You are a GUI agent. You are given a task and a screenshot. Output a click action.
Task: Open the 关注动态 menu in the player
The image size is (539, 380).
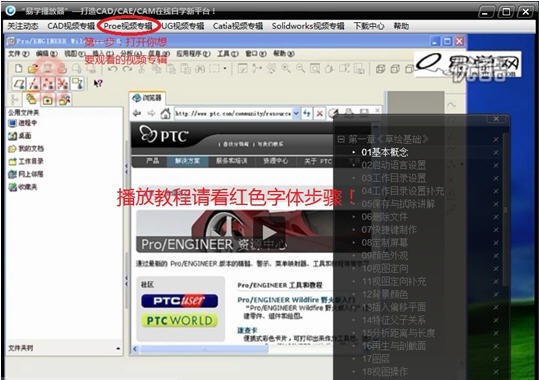(x=23, y=26)
